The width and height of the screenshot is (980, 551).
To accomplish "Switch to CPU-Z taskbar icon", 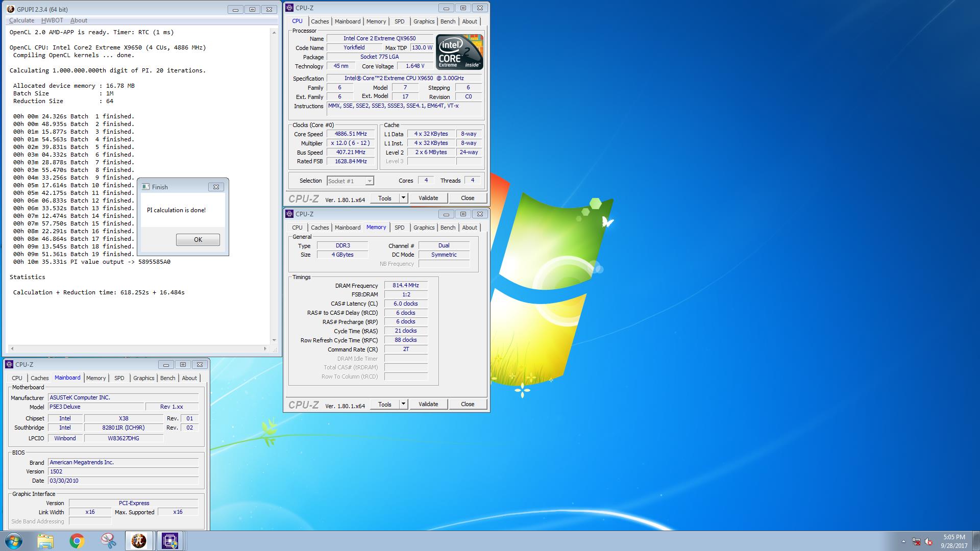I will pyautogui.click(x=170, y=541).
